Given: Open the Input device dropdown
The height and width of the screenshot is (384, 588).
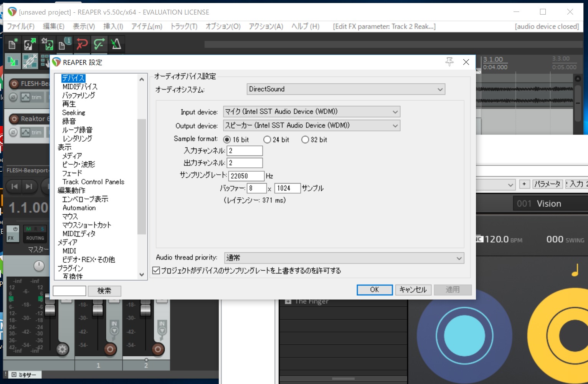Looking at the screenshot, I should pos(312,112).
